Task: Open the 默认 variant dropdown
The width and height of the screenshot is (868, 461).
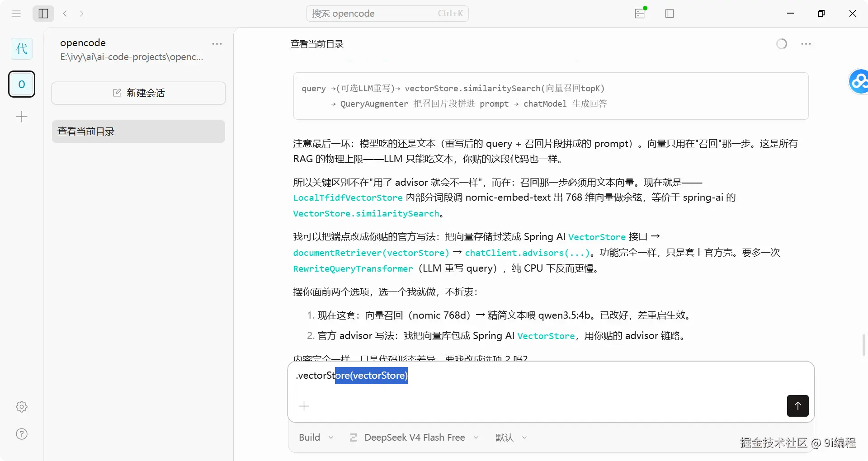Action: [x=511, y=437]
